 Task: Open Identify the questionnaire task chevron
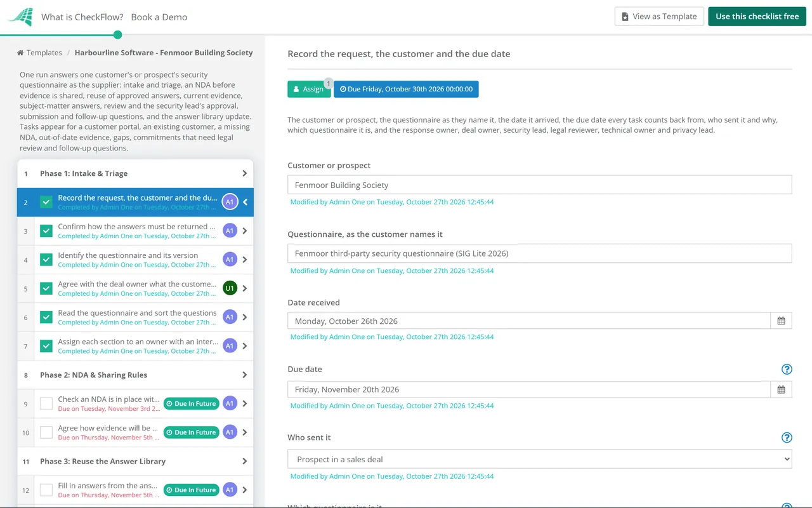point(245,260)
